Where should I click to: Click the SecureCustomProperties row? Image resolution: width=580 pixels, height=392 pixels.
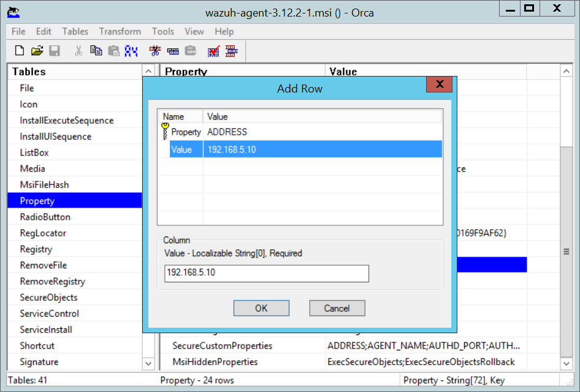343,346
